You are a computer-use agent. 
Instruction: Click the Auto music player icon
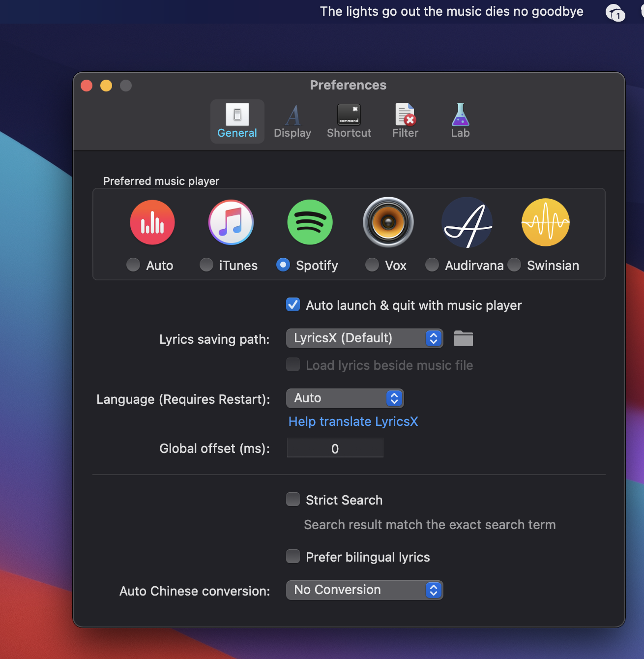click(x=152, y=222)
